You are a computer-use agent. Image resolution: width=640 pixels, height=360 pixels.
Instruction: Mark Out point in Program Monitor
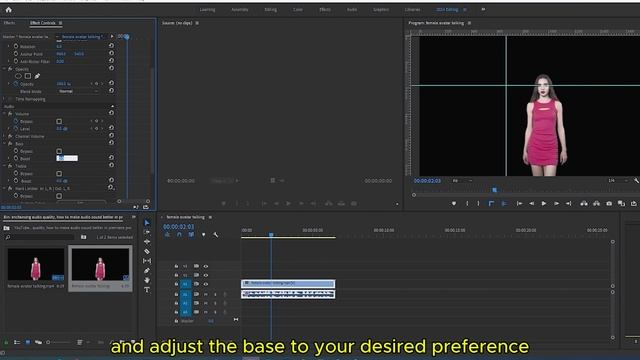click(478, 203)
